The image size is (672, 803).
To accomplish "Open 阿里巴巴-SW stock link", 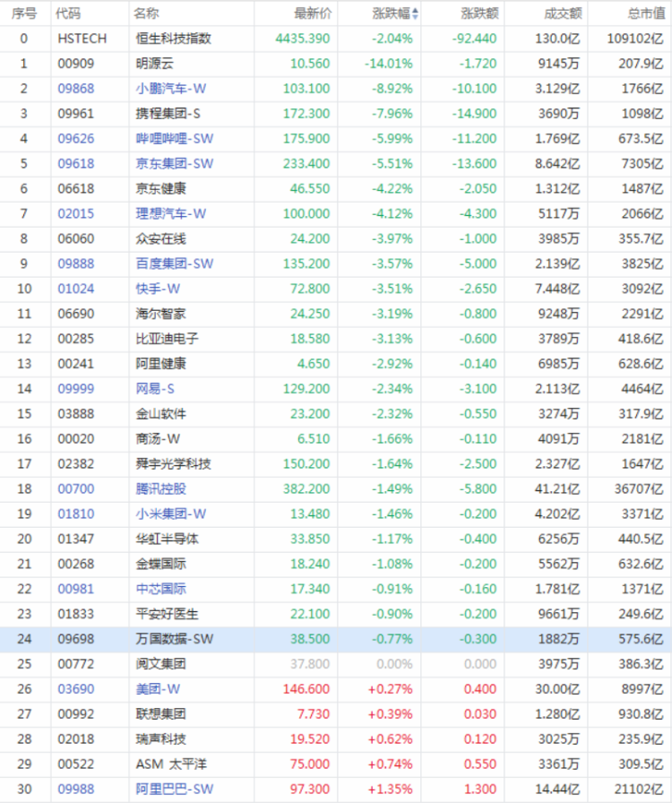I will (x=174, y=790).
